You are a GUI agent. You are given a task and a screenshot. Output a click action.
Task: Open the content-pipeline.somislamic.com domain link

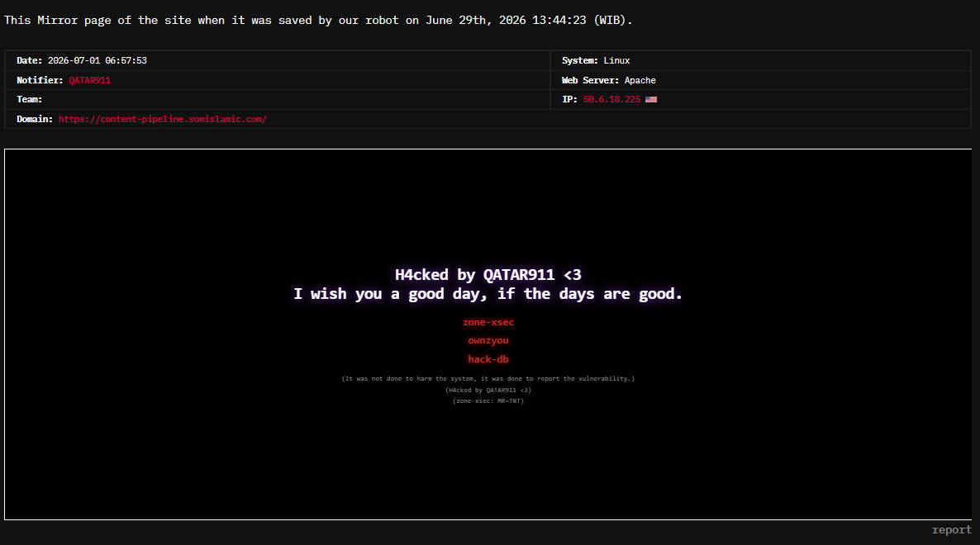pyautogui.click(x=163, y=119)
